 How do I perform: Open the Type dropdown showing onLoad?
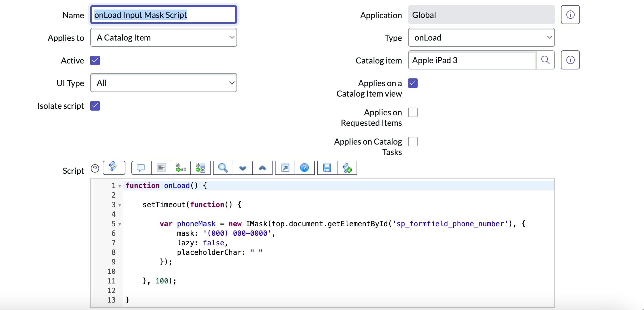pos(481,37)
